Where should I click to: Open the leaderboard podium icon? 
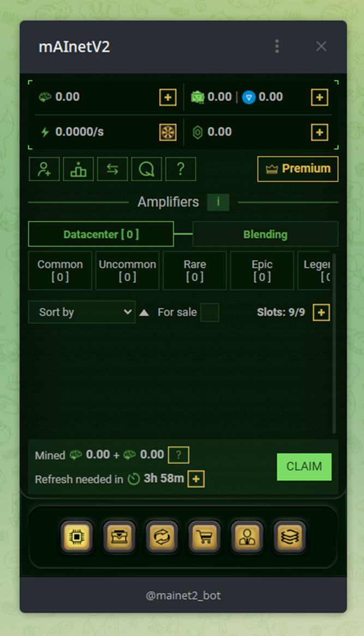click(x=78, y=169)
